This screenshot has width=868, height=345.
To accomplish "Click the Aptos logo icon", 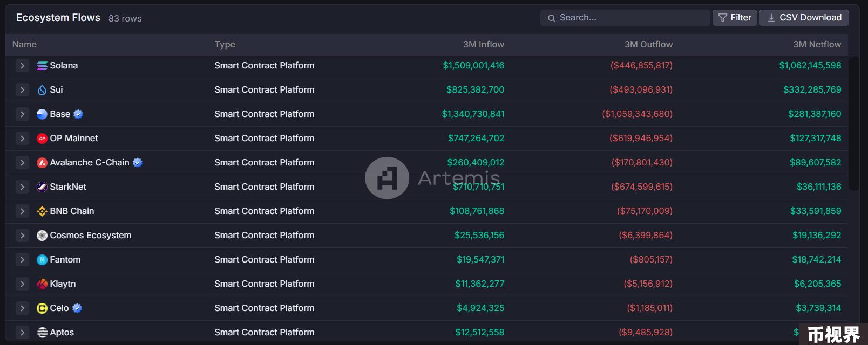I will [x=42, y=333].
